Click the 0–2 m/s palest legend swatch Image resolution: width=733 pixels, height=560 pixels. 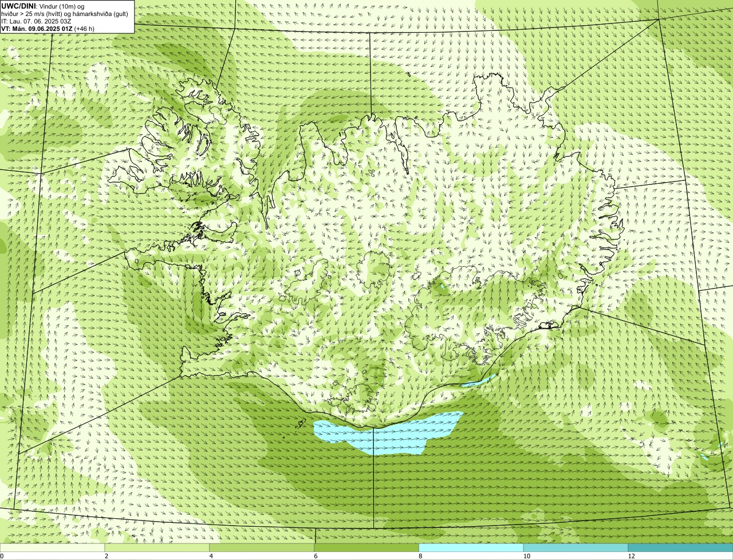coord(52,547)
